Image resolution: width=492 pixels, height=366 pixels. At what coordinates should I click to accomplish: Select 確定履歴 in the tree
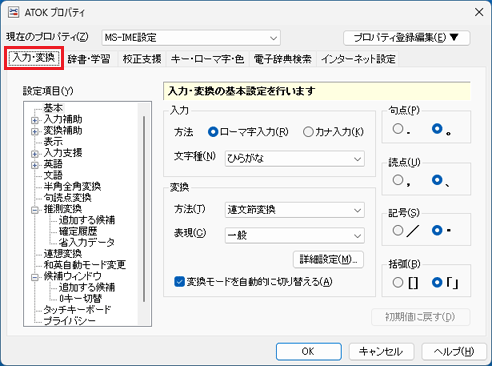pos(78,231)
